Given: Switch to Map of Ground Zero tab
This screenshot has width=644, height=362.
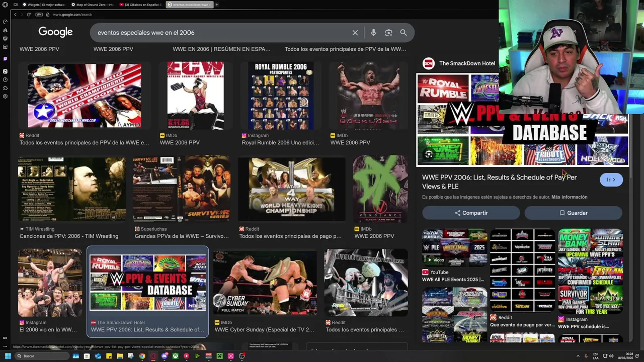Looking at the screenshot, I should [x=93, y=5].
